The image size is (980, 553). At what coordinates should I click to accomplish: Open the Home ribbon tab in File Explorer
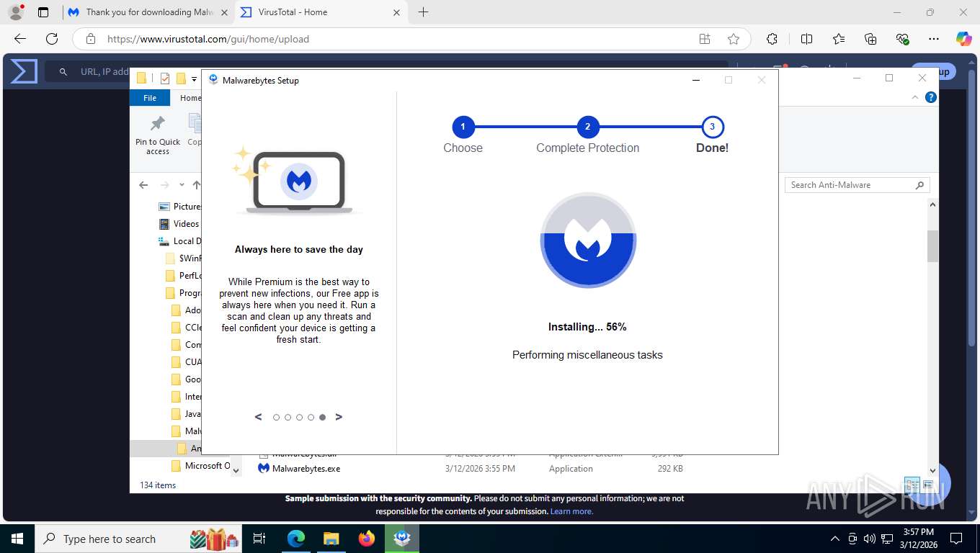coord(190,98)
